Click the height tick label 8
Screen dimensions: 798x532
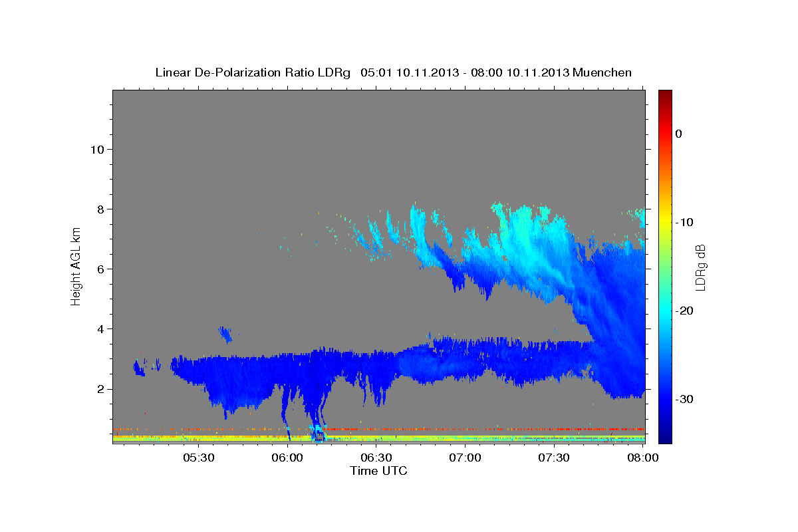[x=101, y=209]
